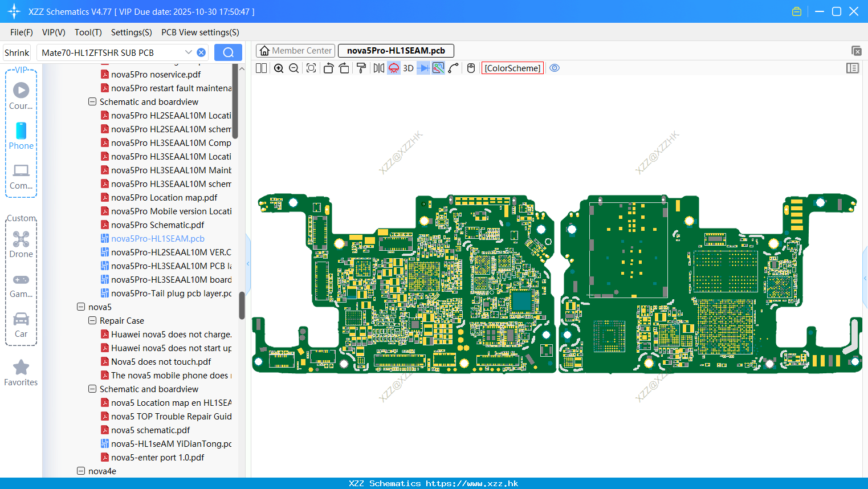Viewport: 868px width, 489px height.
Task: Toggle the right side panel layout icon
Action: coord(853,68)
